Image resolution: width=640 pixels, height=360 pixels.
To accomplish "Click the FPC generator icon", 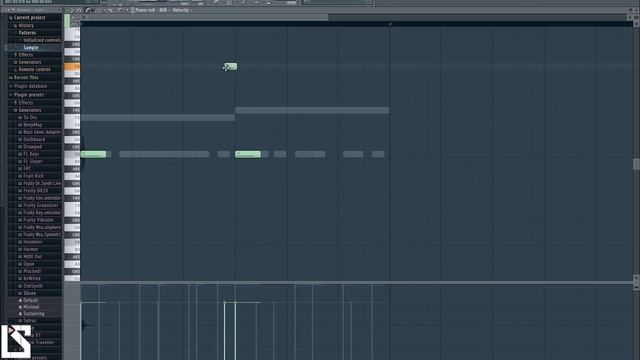I will (20, 169).
